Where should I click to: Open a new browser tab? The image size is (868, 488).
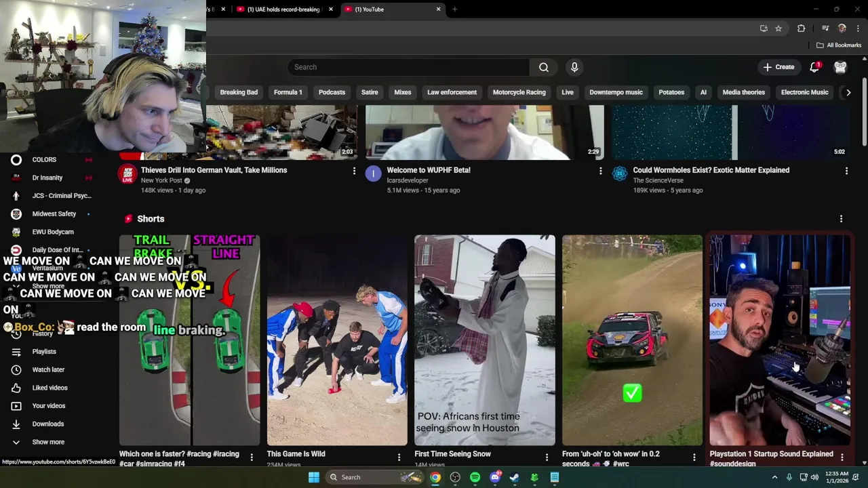pyautogui.click(x=454, y=9)
